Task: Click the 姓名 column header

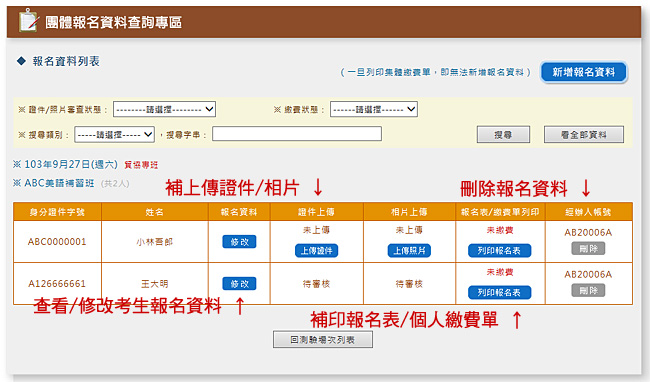Action: [x=155, y=212]
